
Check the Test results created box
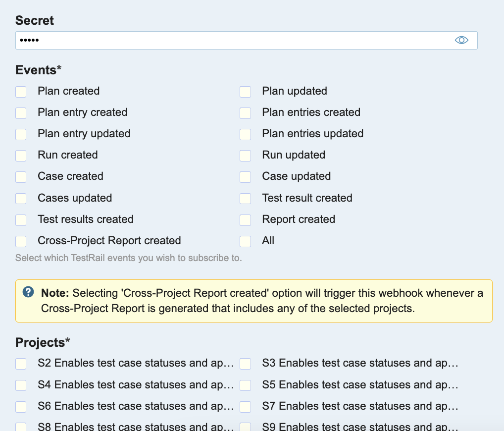(21, 220)
